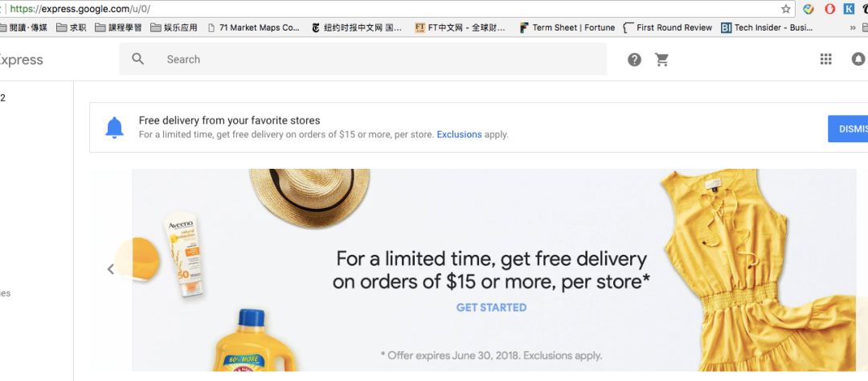Open the shopping cart
This screenshot has width=868, height=381.
tap(662, 59)
